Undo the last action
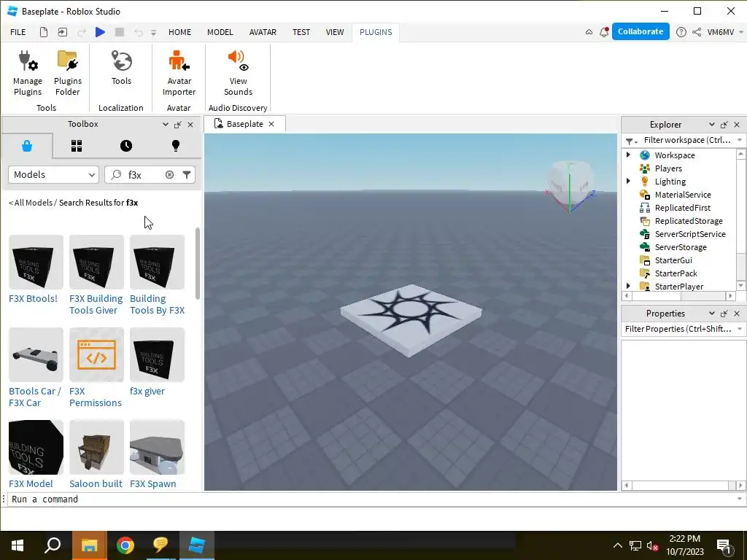Screen dimensions: 747x560 pyautogui.click(x=138, y=32)
